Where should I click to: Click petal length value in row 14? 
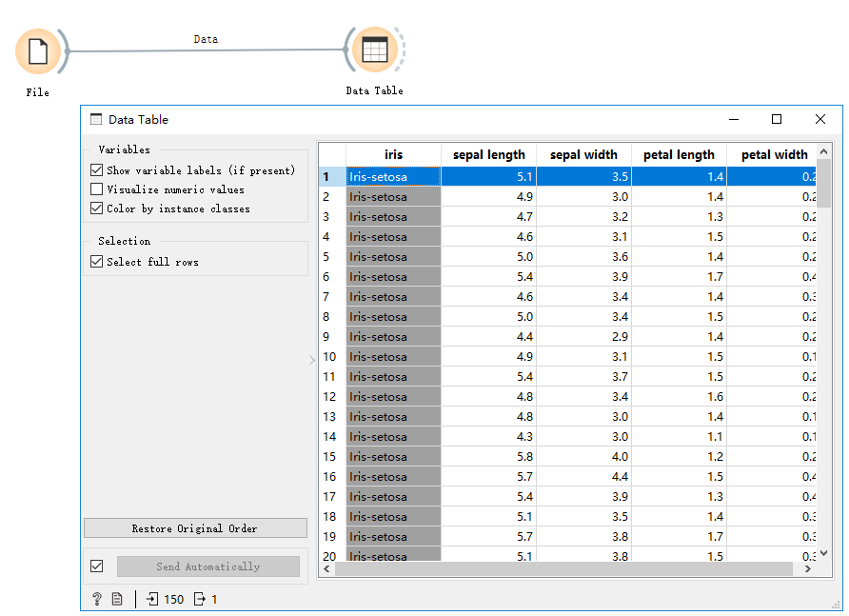point(679,437)
